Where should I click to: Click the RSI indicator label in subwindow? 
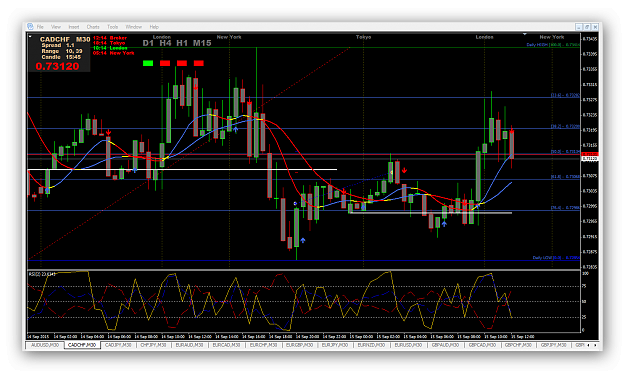pyautogui.click(x=41, y=274)
